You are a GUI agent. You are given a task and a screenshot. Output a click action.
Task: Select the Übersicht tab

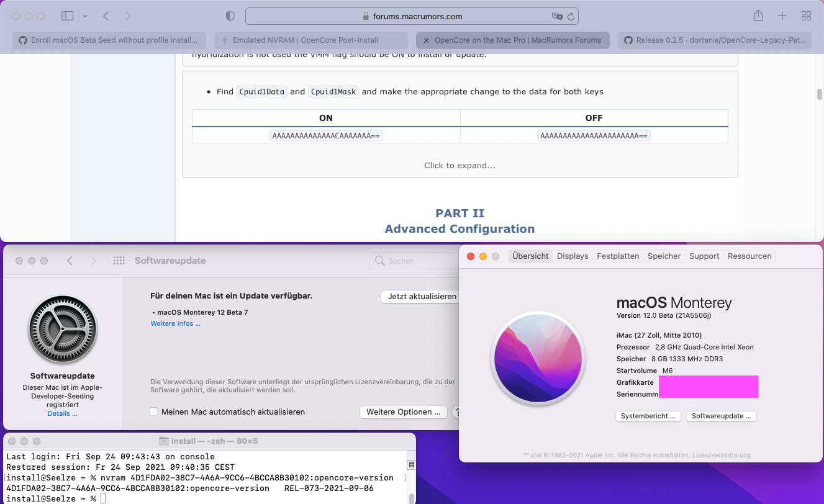tap(530, 256)
